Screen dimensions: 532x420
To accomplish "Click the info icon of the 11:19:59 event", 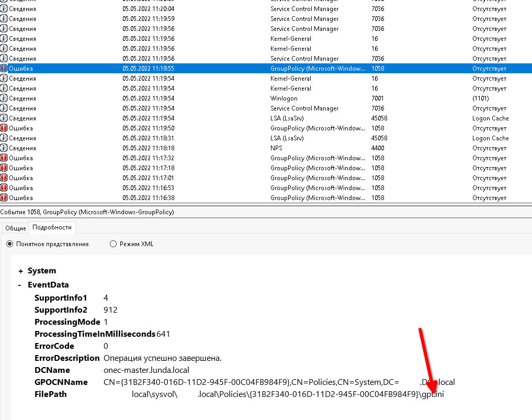I will 4,19.
